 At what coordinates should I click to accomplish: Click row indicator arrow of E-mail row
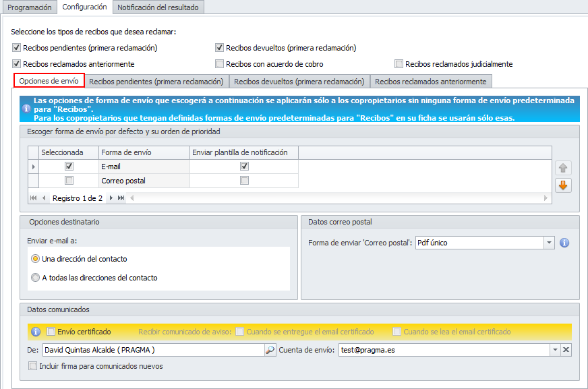(33, 167)
